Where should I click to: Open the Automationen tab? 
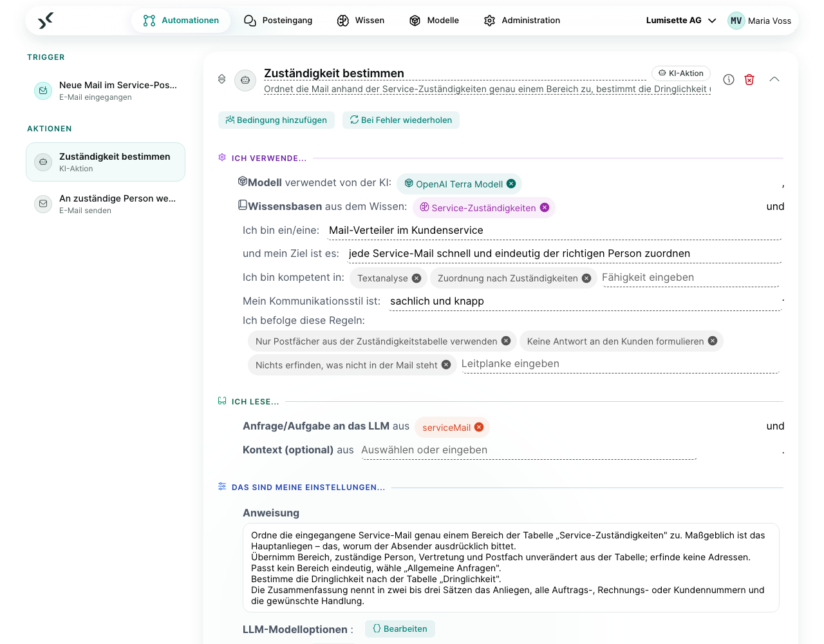click(x=181, y=21)
